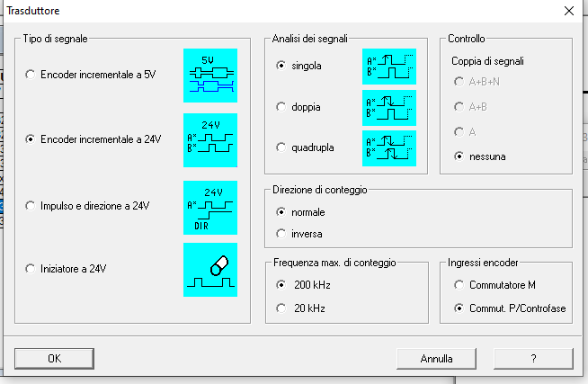Select the nessuna control option

point(479,156)
